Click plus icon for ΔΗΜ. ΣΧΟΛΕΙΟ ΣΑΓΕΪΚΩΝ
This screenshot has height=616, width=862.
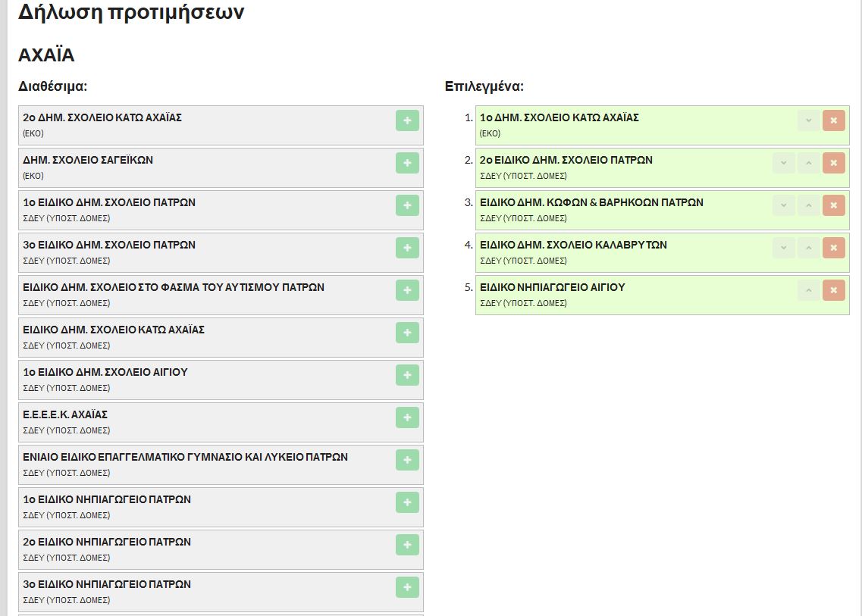[407, 163]
